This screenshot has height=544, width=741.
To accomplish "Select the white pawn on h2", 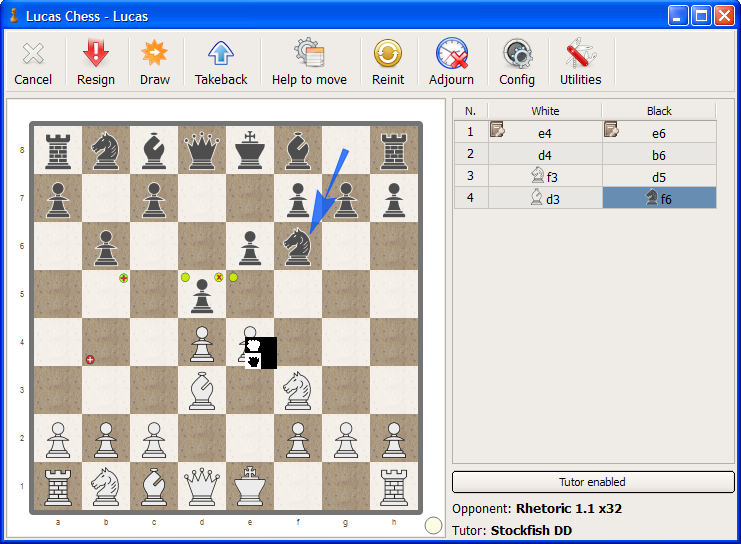I will pyautogui.click(x=394, y=440).
